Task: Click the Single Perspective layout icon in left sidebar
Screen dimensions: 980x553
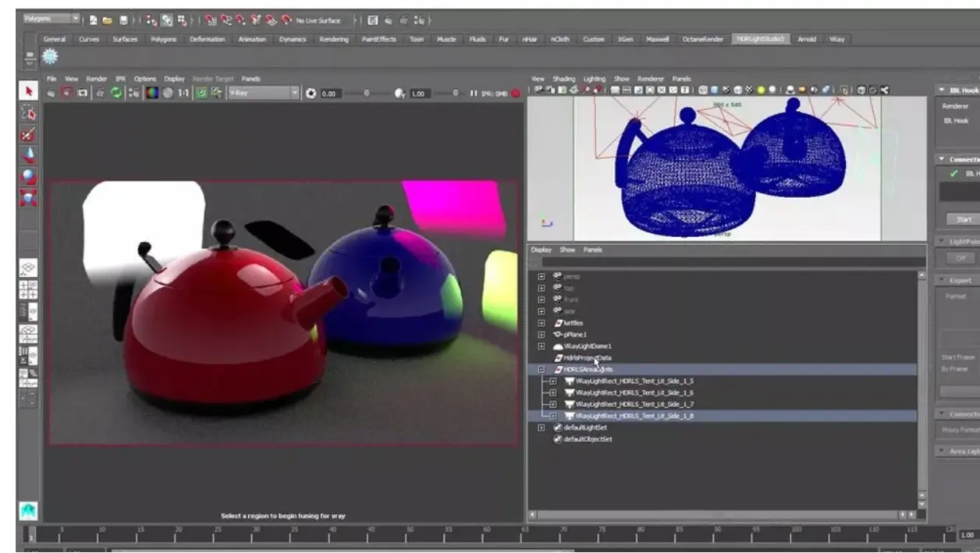Action: (29, 268)
